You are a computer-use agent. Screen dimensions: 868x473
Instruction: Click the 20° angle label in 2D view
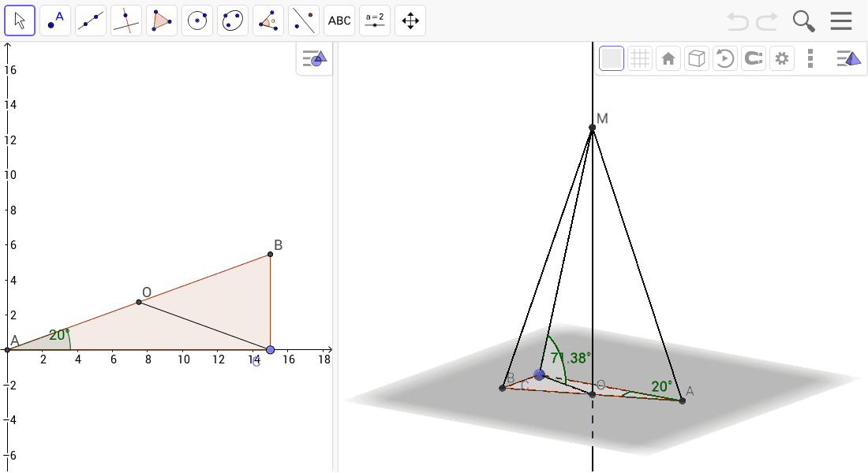tap(58, 335)
